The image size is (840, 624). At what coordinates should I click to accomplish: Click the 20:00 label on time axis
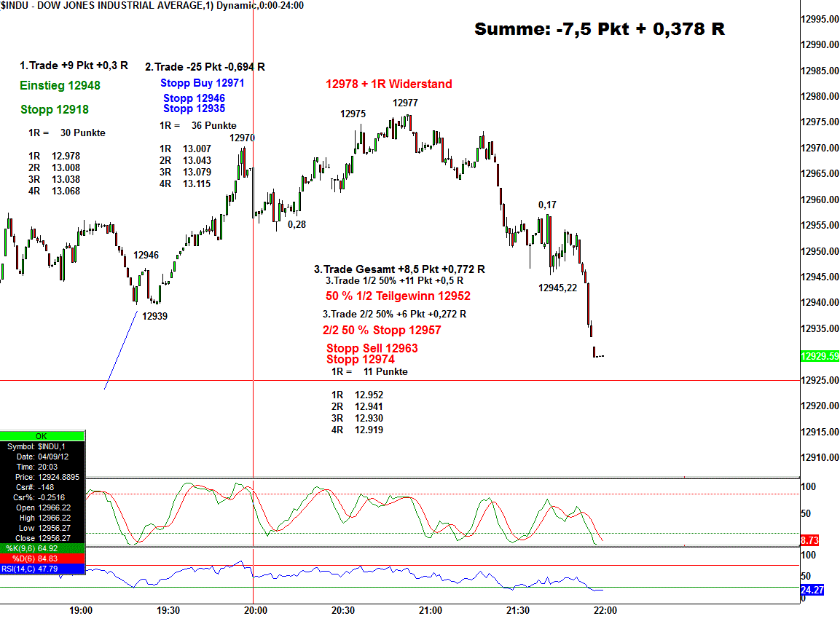point(254,610)
